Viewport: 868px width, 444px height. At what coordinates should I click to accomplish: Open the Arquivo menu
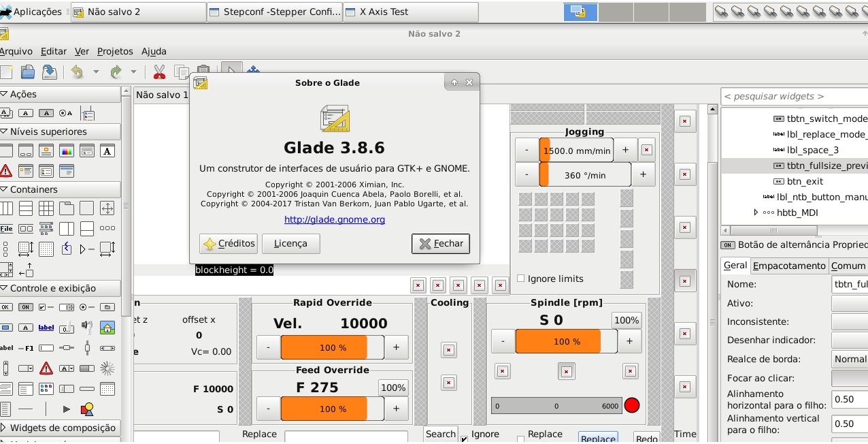point(16,51)
